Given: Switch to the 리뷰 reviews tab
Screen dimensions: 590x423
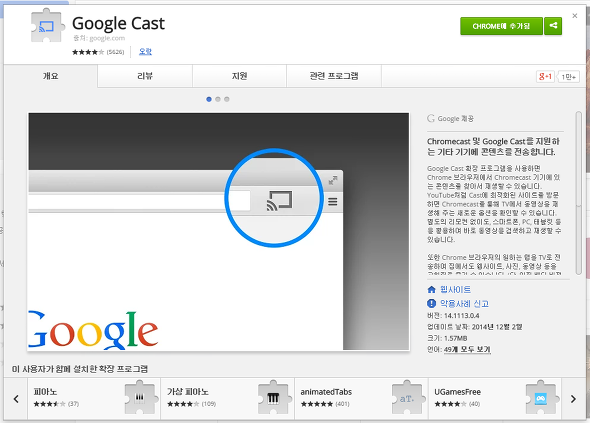Looking at the screenshot, I should (145, 76).
